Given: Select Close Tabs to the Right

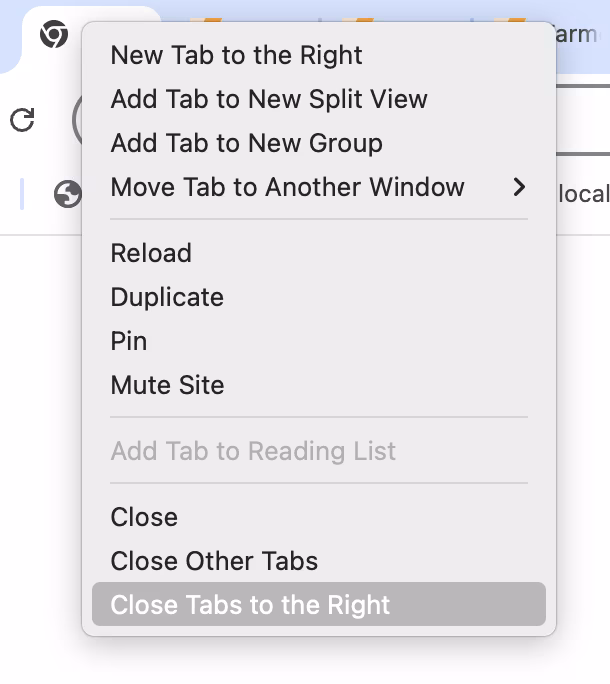Looking at the screenshot, I should pyautogui.click(x=250, y=605).
